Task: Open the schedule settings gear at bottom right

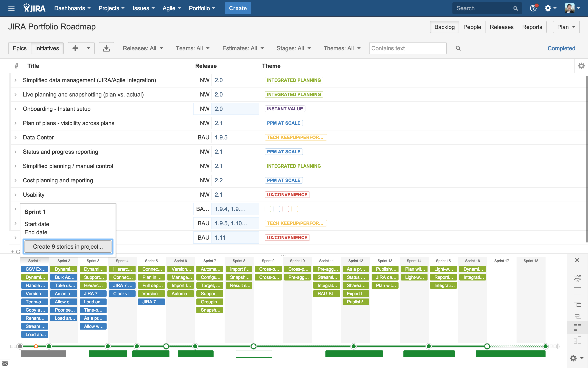Action: click(576, 358)
